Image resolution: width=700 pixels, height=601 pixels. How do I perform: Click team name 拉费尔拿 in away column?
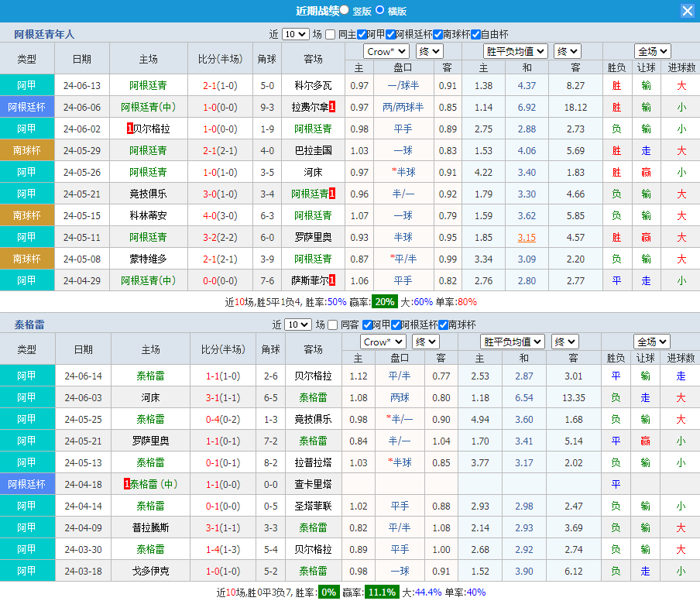pyautogui.click(x=310, y=107)
